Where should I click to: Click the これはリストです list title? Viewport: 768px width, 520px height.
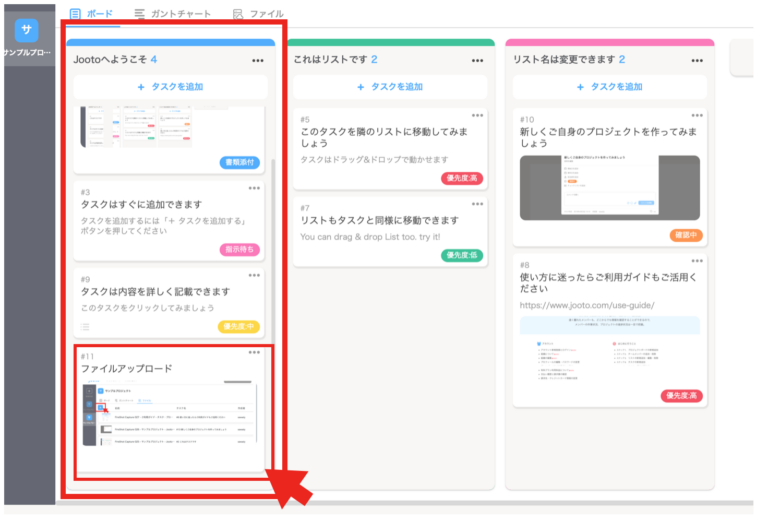point(330,60)
